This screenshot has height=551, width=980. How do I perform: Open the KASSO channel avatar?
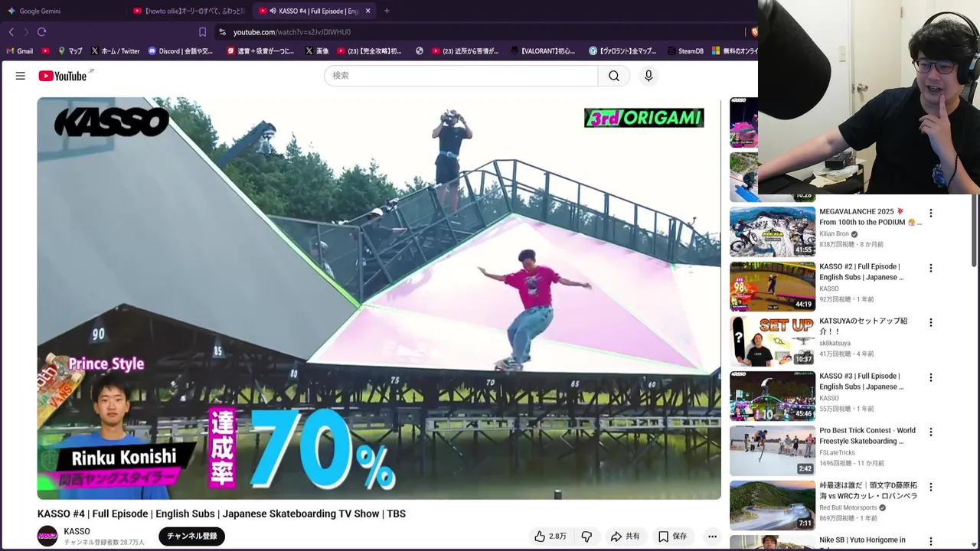47,536
